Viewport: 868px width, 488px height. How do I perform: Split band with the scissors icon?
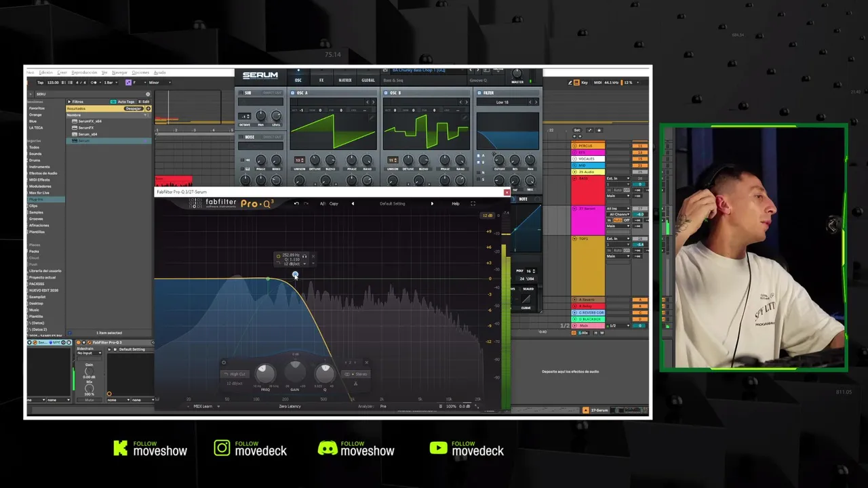[x=355, y=384]
